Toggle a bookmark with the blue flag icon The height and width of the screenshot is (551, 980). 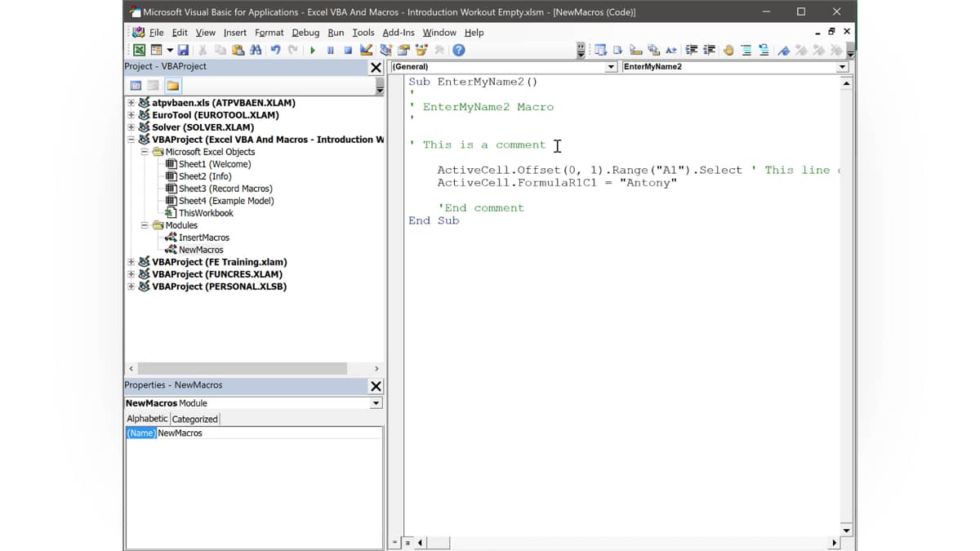783,50
